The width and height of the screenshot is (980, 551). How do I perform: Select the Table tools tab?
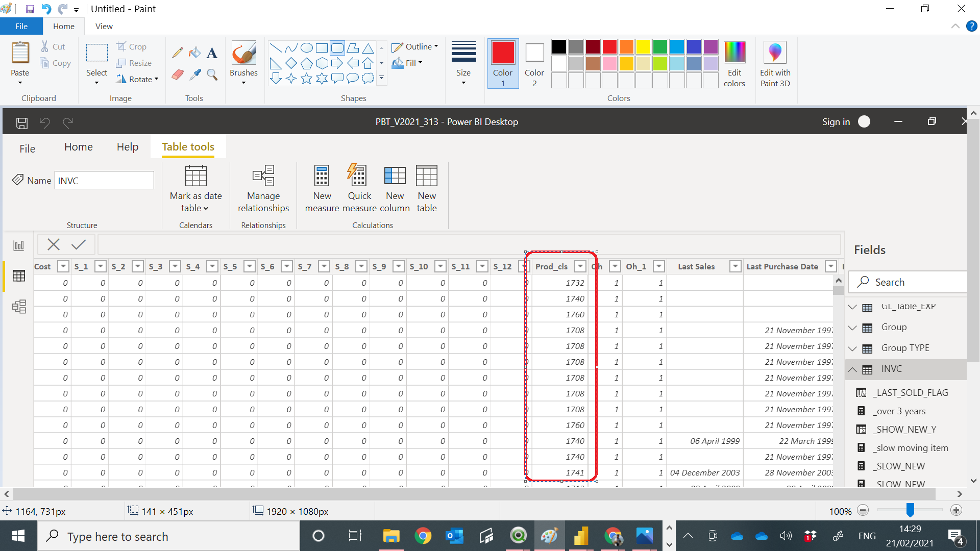[x=188, y=147]
